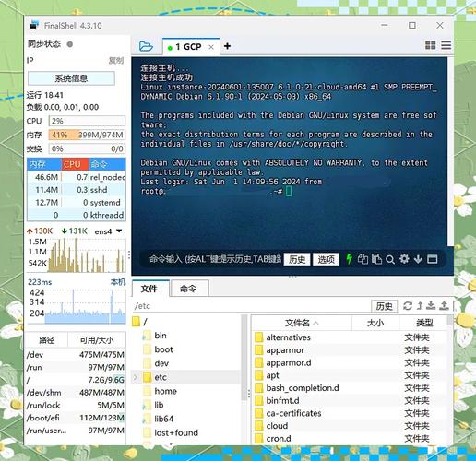
Task: Sort files by 类型 column header
Action: [424, 323]
